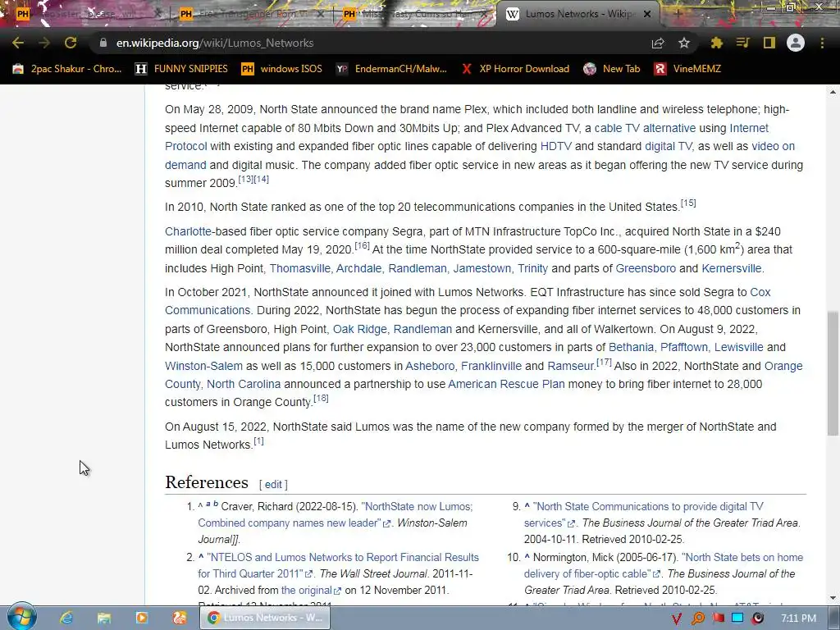Open the Chrome profile avatar menu
The height and width of the screenshot is (630, 840).
coord(796,43)
